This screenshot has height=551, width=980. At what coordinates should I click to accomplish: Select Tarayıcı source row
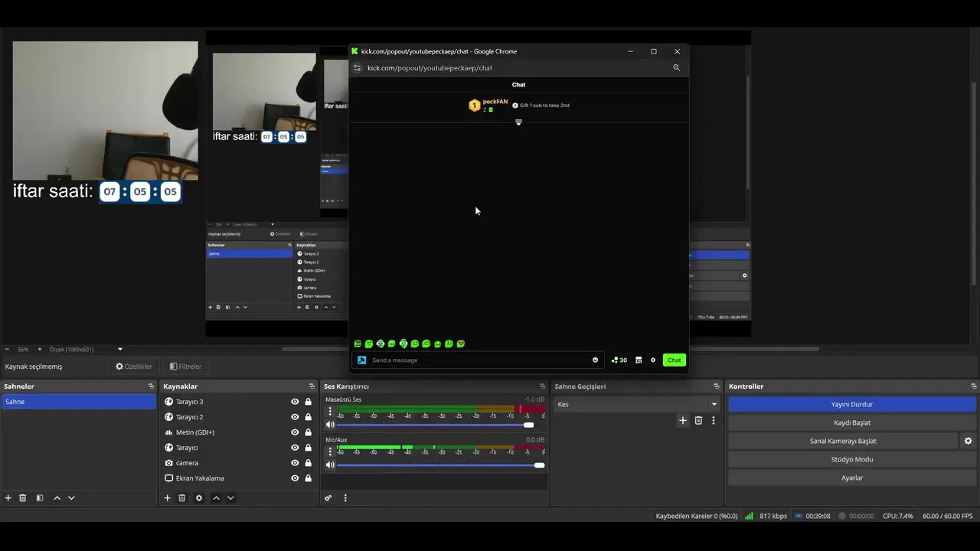point(238,448)
